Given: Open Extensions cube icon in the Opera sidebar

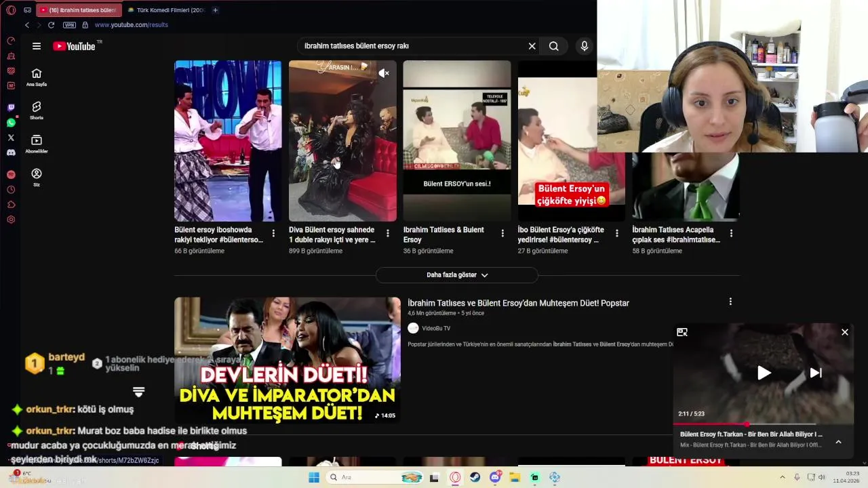Looking at the screenshot, I should coord(11,205).
